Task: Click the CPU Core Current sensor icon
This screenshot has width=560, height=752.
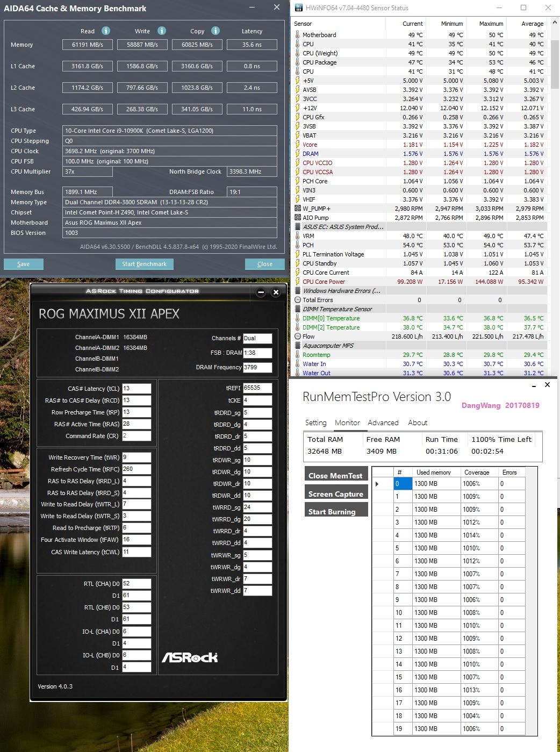Action: coord(298,273)
